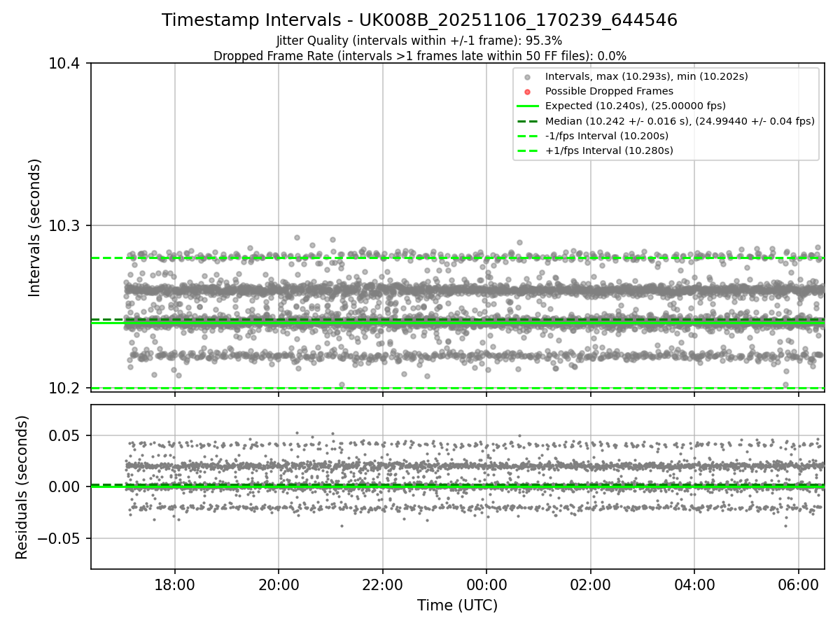The width and height of the screenshot is (840, 630).
Task: Click the solid green 'Expected' legend line sample
Action: coord(528,106)
